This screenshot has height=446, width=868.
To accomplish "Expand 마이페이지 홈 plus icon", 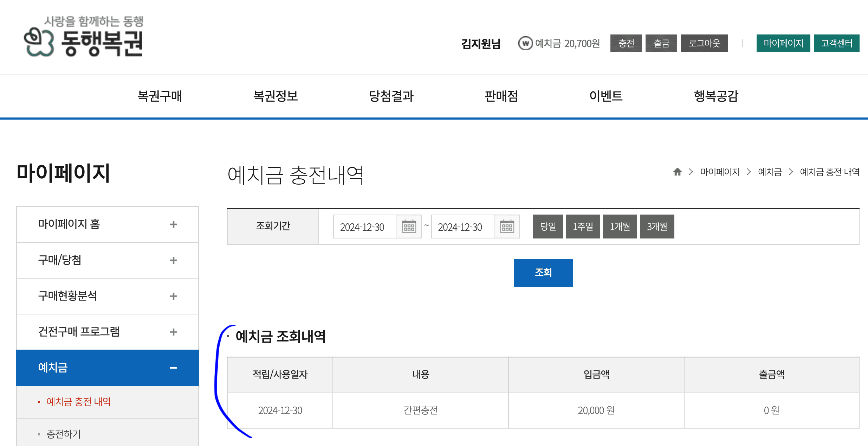I will pyautogui.click(x=173, y=224).
